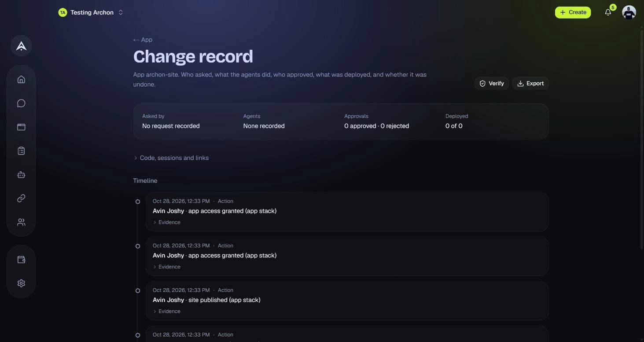The image size is (644, 342).
Task: Click the TA workspace badge
Action: (63, 12)
